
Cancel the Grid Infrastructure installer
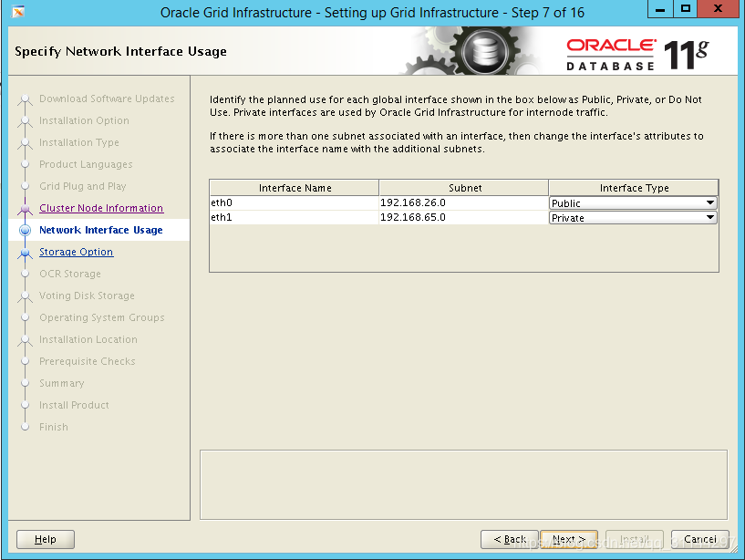coord(700,540)
